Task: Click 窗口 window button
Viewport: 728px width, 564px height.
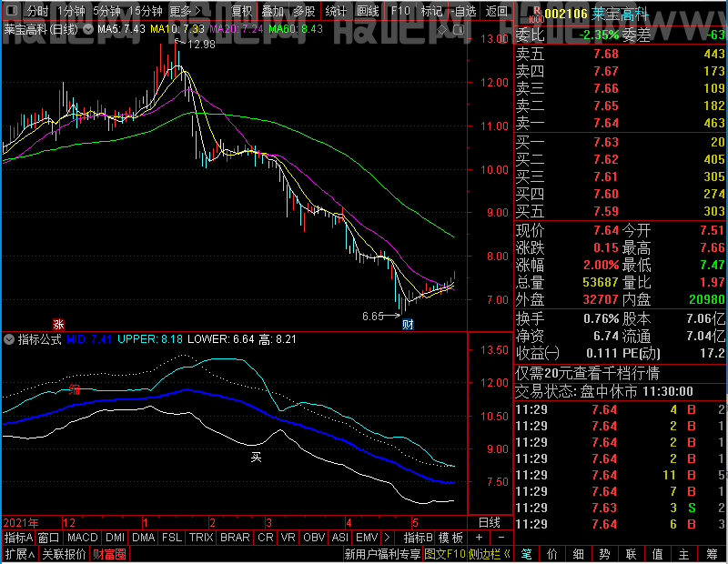Action: click(x=49, y=538)
